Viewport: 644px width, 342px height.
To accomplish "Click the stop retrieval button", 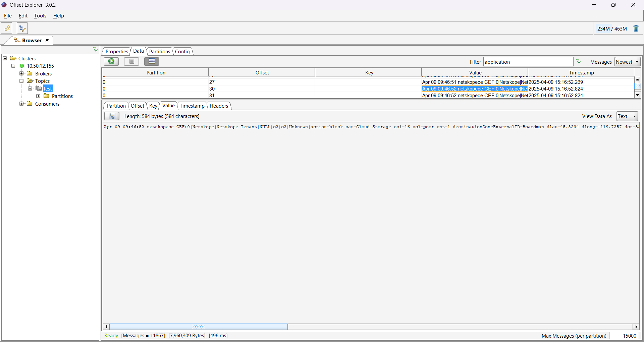I will pos(131,61).
